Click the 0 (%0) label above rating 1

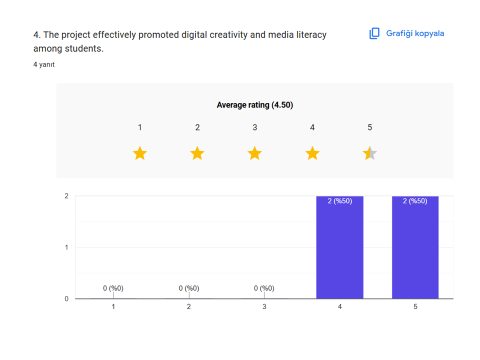pos(113,288)
